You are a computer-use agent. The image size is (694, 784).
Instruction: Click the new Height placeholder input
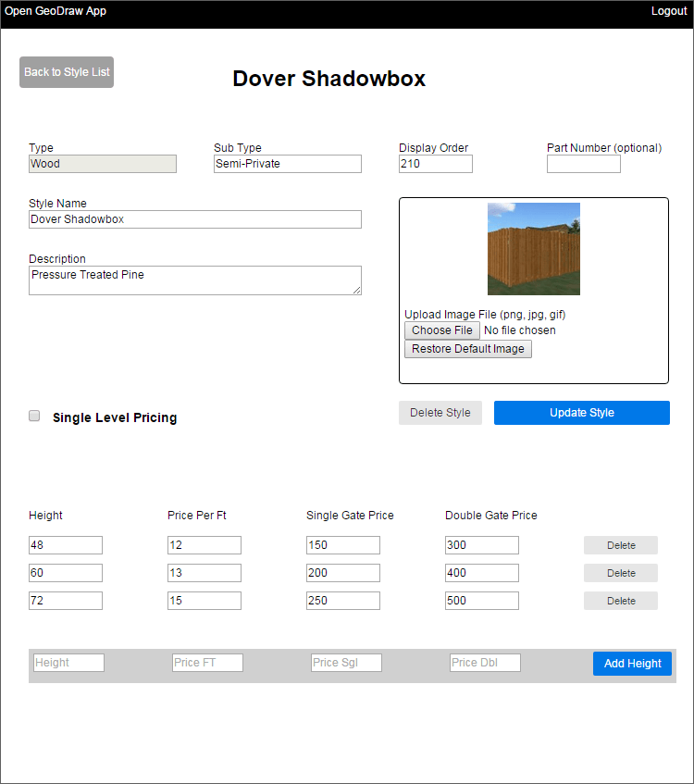coord(69,663)
